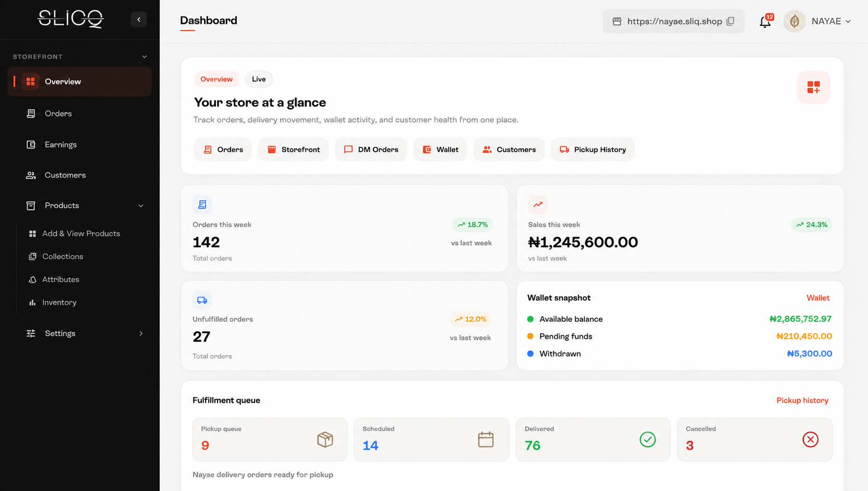This screenshot has height=491, width=868.
Task: Click the Collections icon in sidebar
Action: [32, 256]
